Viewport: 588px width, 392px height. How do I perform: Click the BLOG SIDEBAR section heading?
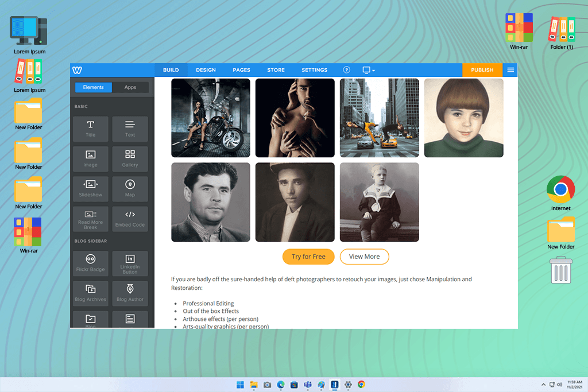(90, 241)
